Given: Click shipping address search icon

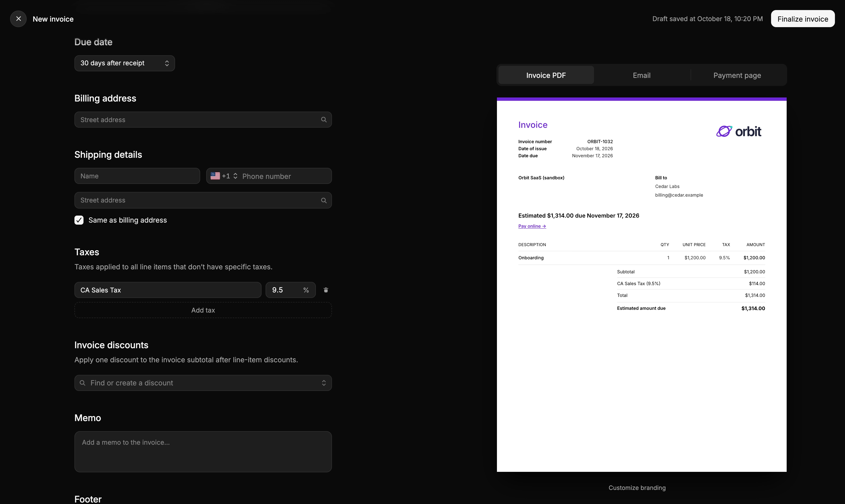Looking at the screenshot, I should point(324,200).
